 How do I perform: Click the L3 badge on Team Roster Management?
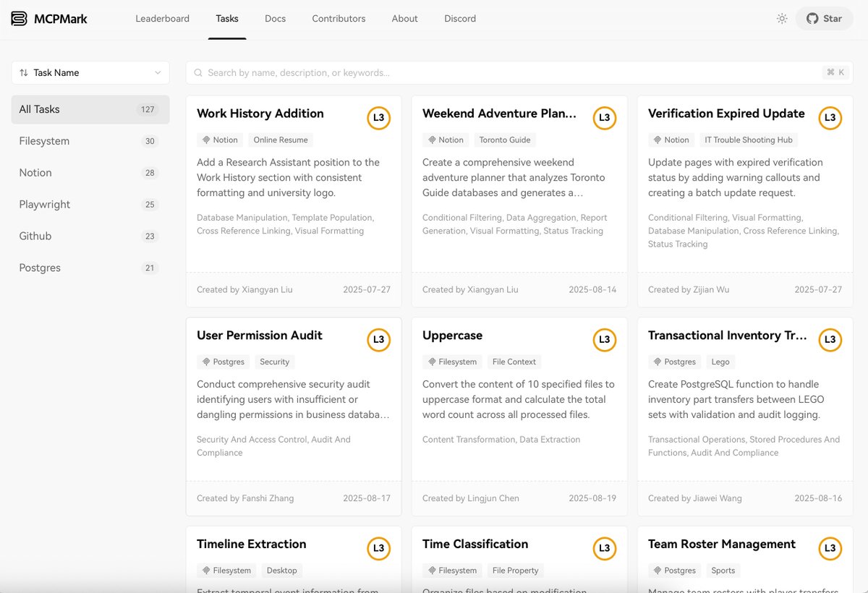click(x=830, y=549)
